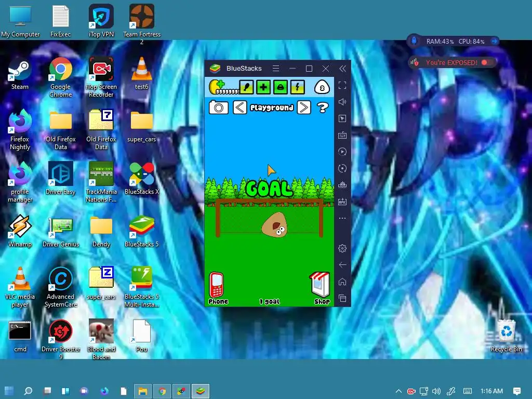
Task: Select the BlueStacks 5 Multi-Instance shortcut
Action: point(142,288)
